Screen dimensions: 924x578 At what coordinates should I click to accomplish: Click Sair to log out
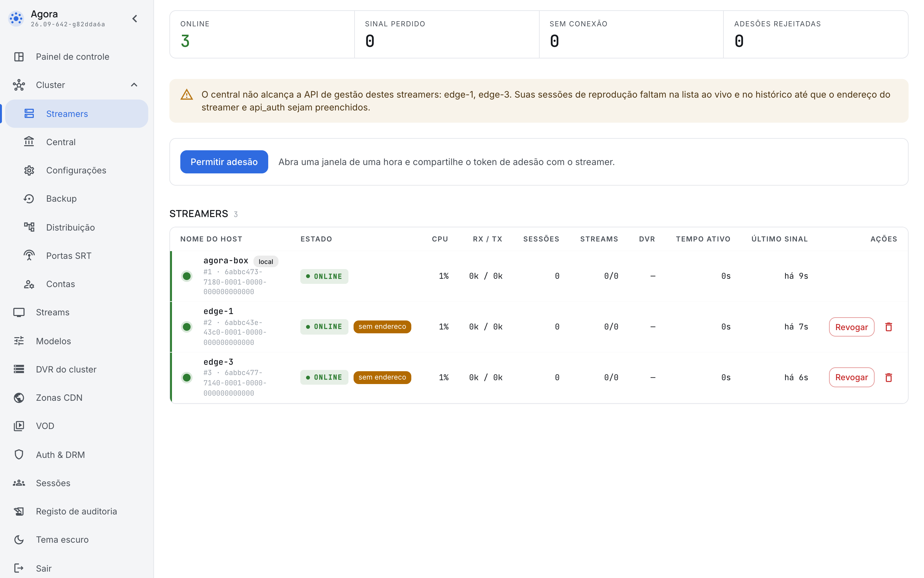76,568
